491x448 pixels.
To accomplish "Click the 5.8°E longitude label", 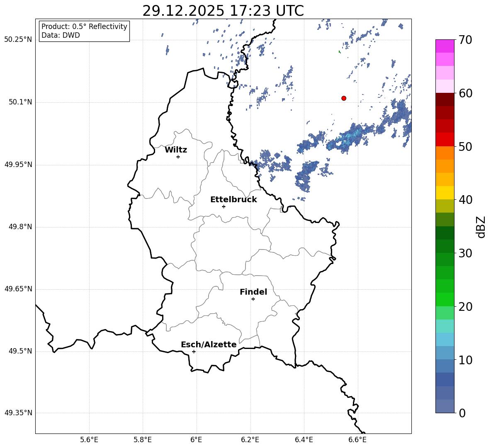I will pyautogui.click(x=143, y=440).
